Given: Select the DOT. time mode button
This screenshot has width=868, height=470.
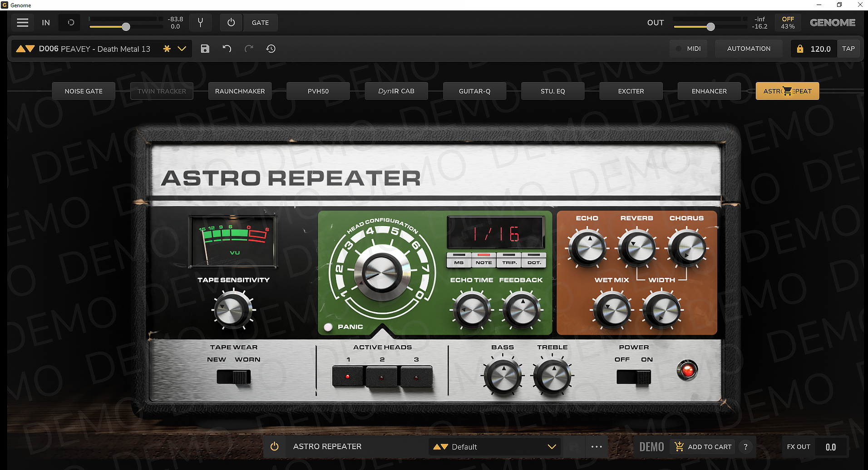Looking at the screenshot, I should pyautogui.click(x=534, y=260).
